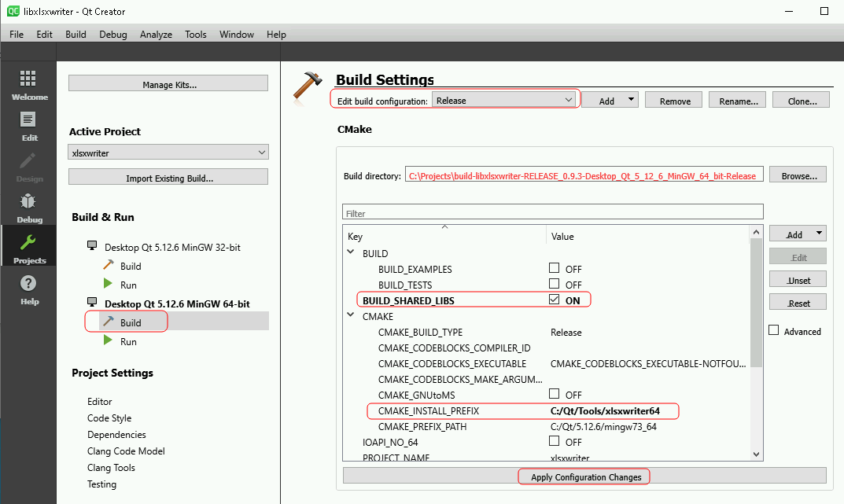The image size is (844, 504).
Task: Toggle BUILD_TESTS checkbox
Action: point(554,283)
